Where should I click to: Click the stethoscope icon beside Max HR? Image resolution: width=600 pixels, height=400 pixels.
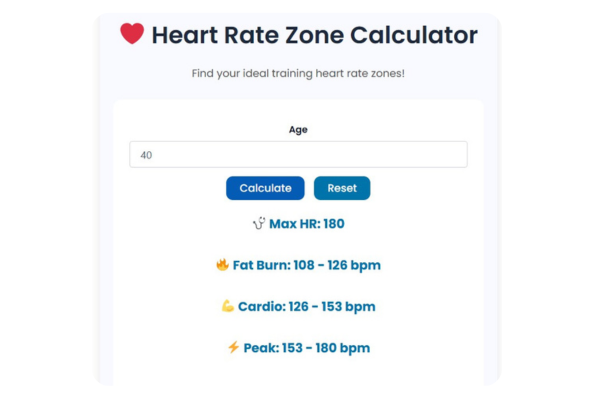click(259, 224)
